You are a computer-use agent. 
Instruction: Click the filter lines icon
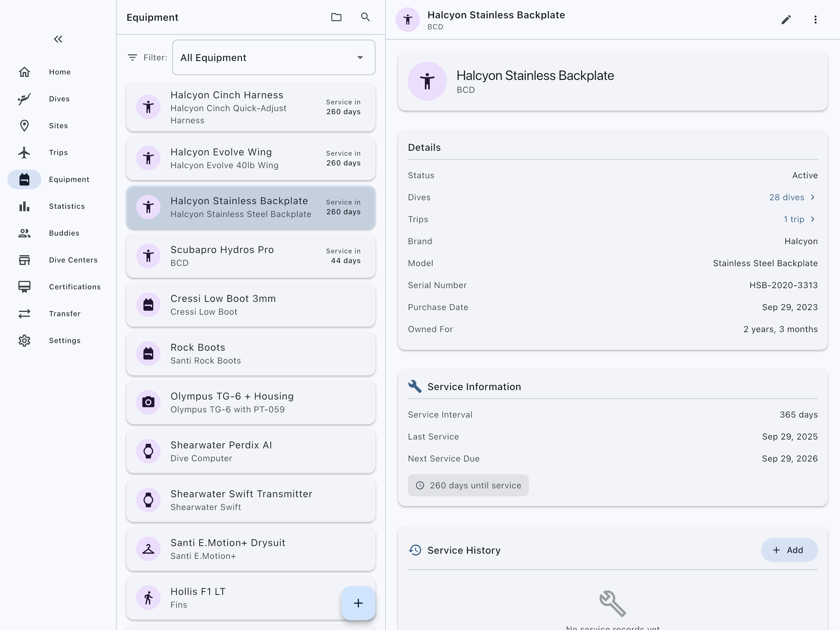[132, 57]
